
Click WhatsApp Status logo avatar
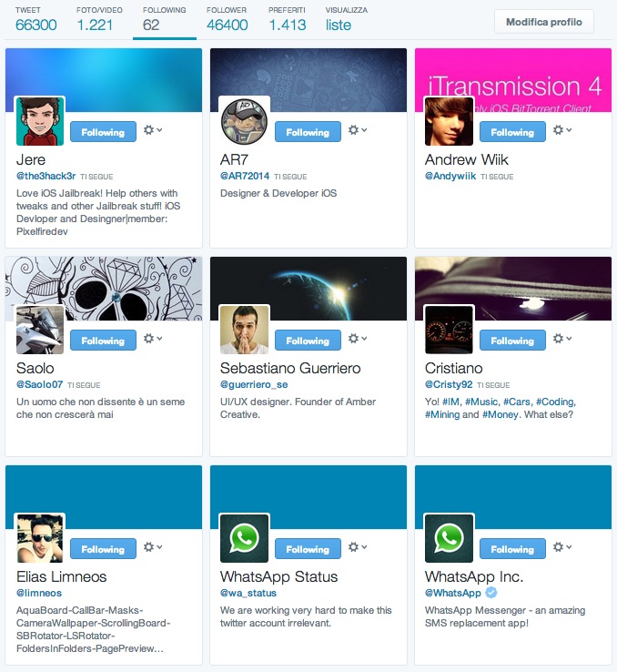[x=244, y=538]
